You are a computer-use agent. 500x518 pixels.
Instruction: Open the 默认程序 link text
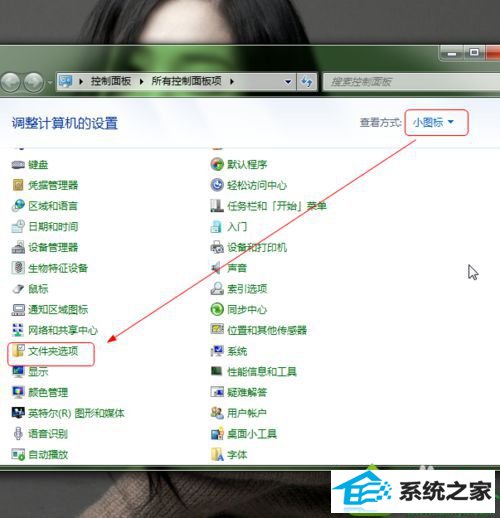point(247,164)
